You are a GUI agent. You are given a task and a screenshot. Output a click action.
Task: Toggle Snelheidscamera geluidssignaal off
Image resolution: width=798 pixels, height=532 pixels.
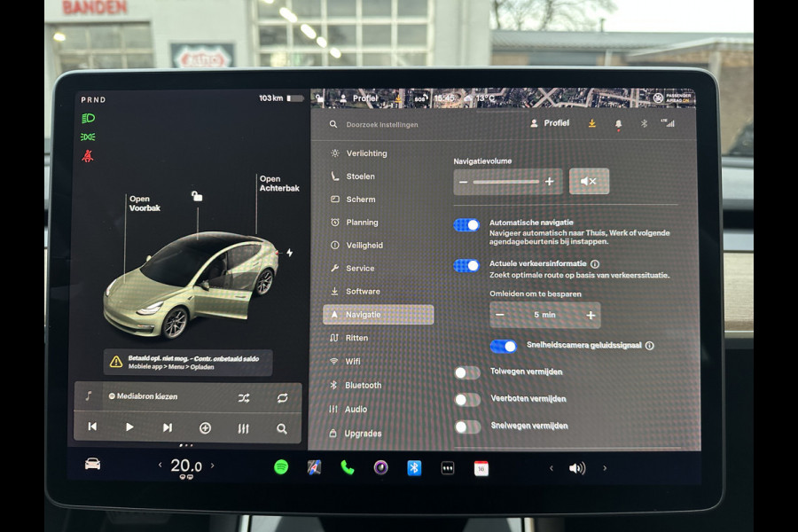click(503, 346)
